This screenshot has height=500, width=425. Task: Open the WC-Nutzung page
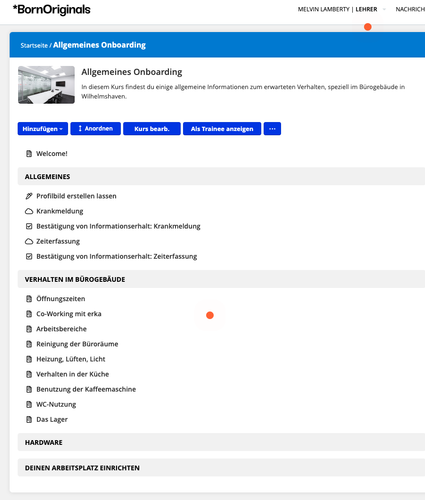click(56, 404)
